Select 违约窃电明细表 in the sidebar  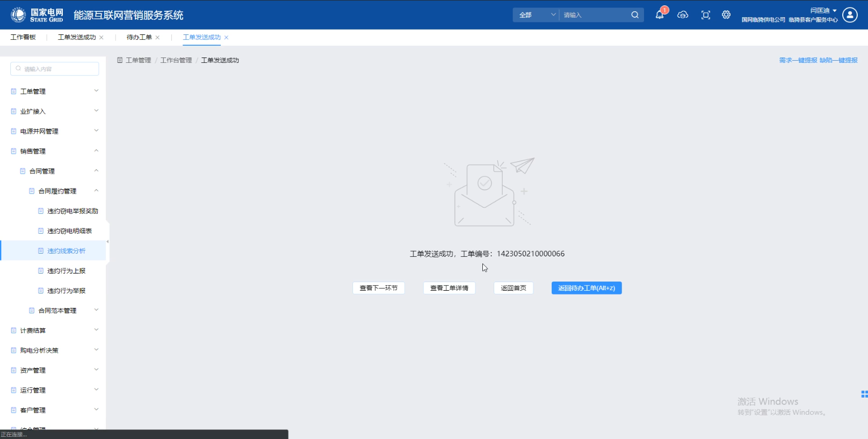click(69, 231)
